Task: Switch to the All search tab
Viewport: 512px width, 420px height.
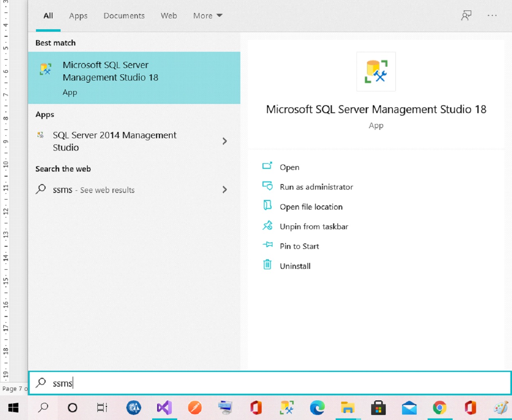Action: click(48, 16)
